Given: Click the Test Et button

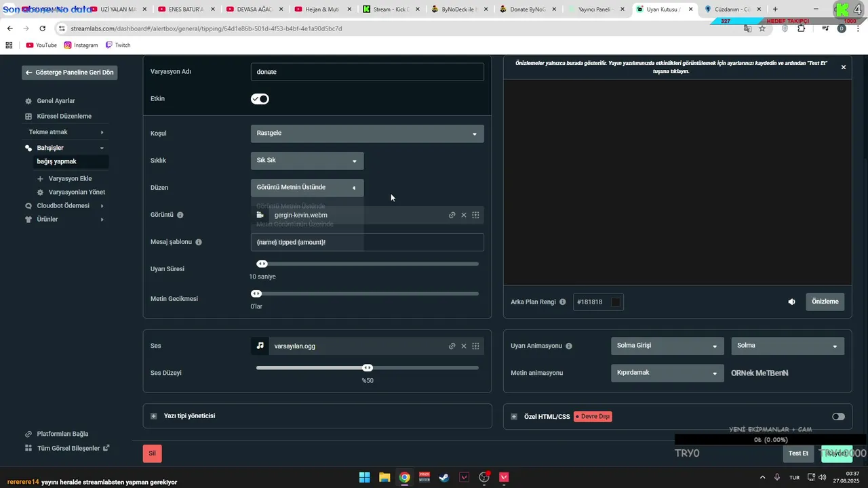Looking at the screenshot, I should [x=798, y=453].
